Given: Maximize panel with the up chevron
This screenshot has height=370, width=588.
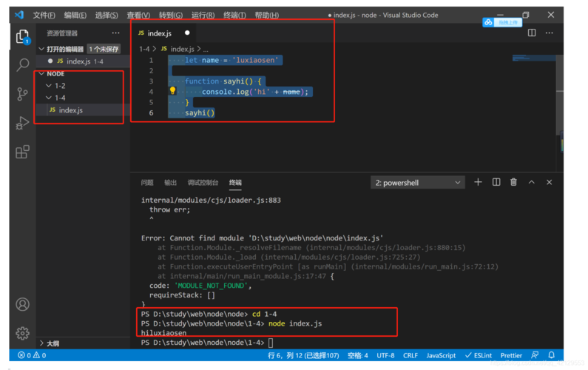Looking at the screenshot, I should click(x=531, y=182).
